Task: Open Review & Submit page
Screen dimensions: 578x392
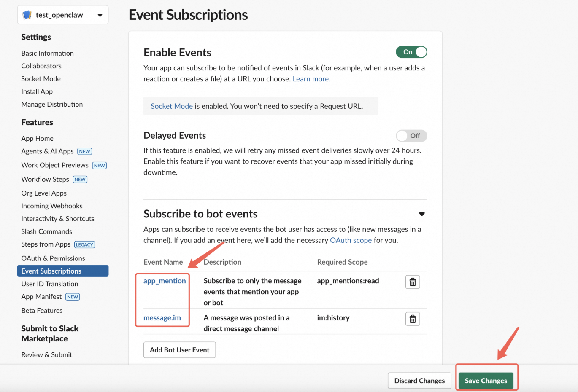Action: 47,355
